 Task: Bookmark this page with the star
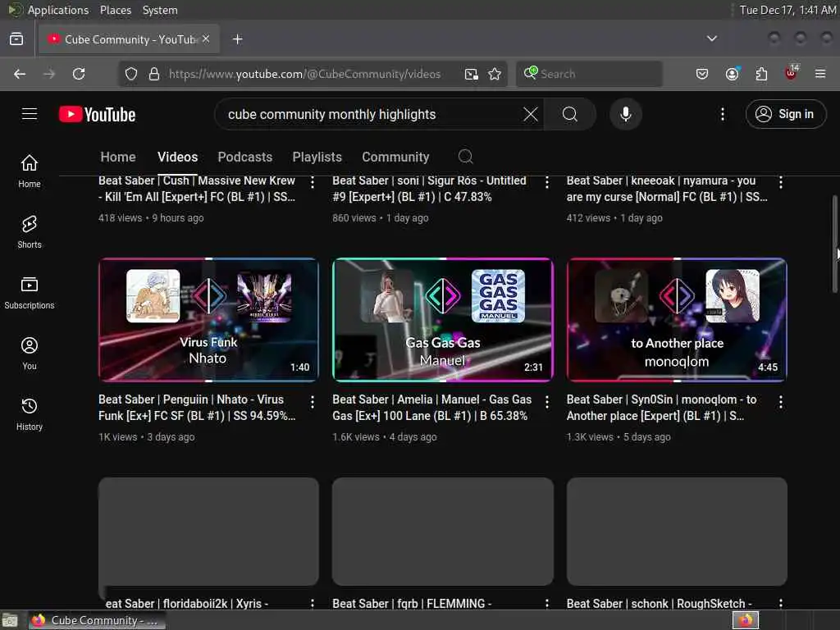coord(495,74)
